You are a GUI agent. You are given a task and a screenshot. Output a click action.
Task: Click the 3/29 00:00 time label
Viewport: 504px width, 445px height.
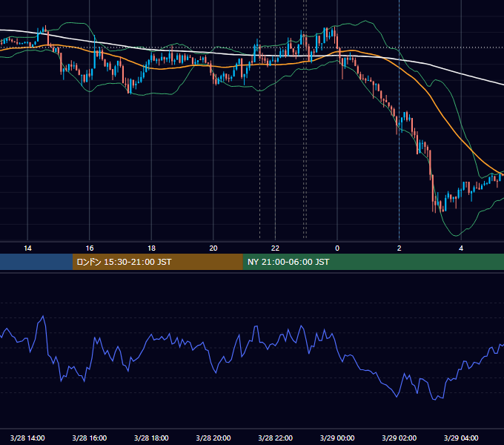point(337,438)
